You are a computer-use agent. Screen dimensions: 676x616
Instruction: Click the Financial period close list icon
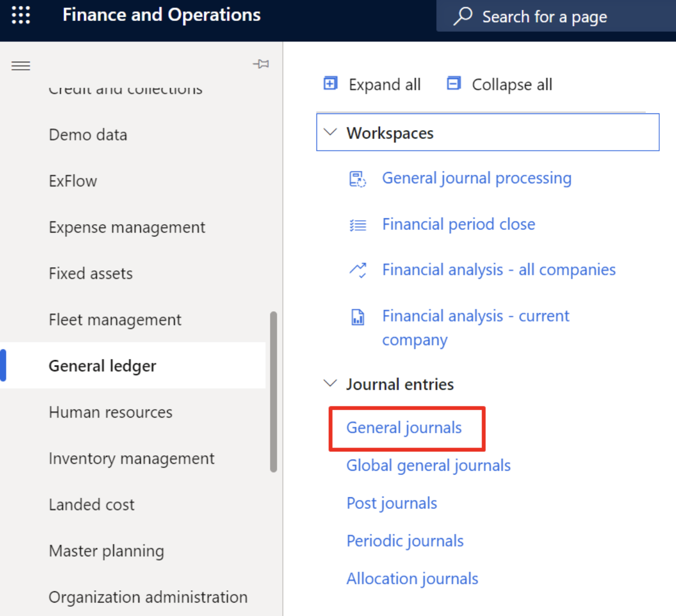coord(357,225)
